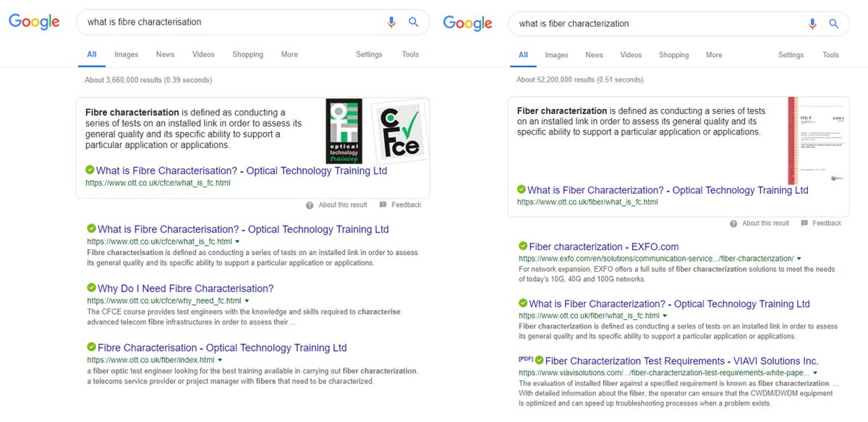
Task: Click the green check badge next to the featured 'What is Fibre Characterisation?' link
Action: (x=90, y=171)
